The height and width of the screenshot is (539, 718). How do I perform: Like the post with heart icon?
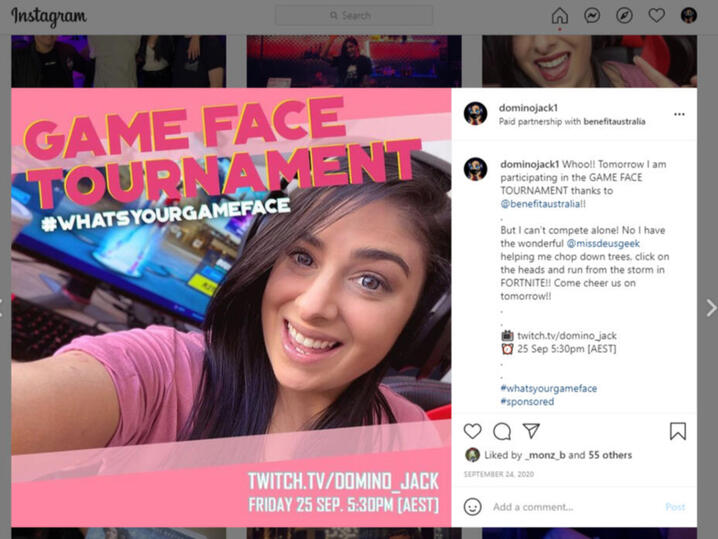(x=473, y=431)
